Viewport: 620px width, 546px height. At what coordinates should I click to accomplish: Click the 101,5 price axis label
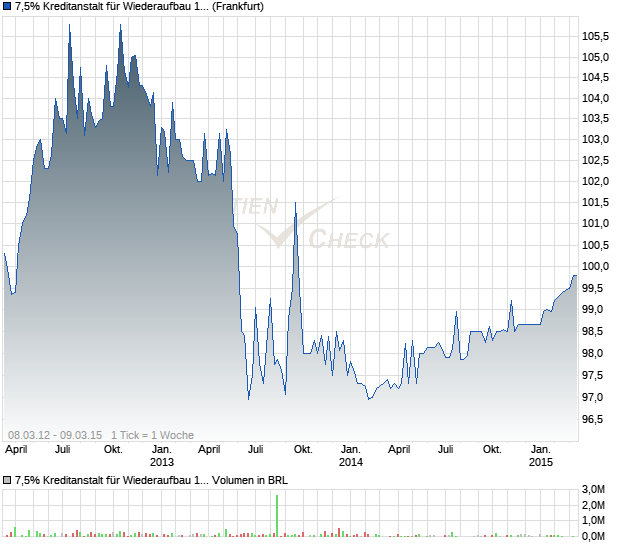595,203
